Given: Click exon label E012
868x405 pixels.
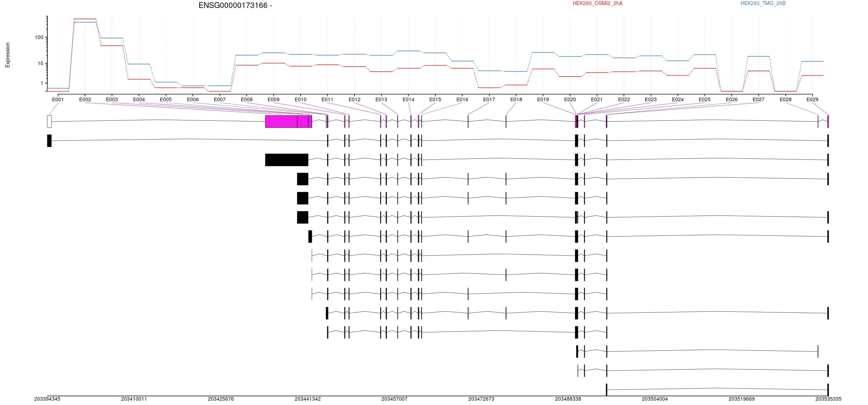Looking at the screenshot, I should [x=354, y=99].
